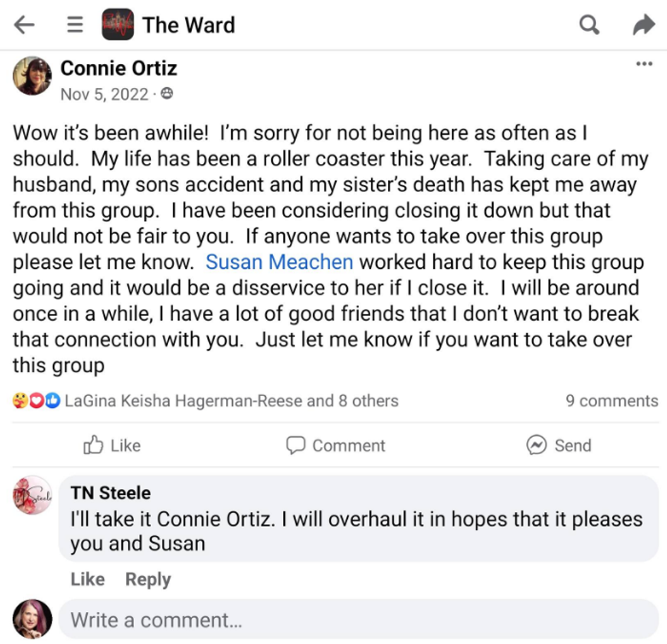
Task: Tap the Messenger Send icon
Action: 537,445
